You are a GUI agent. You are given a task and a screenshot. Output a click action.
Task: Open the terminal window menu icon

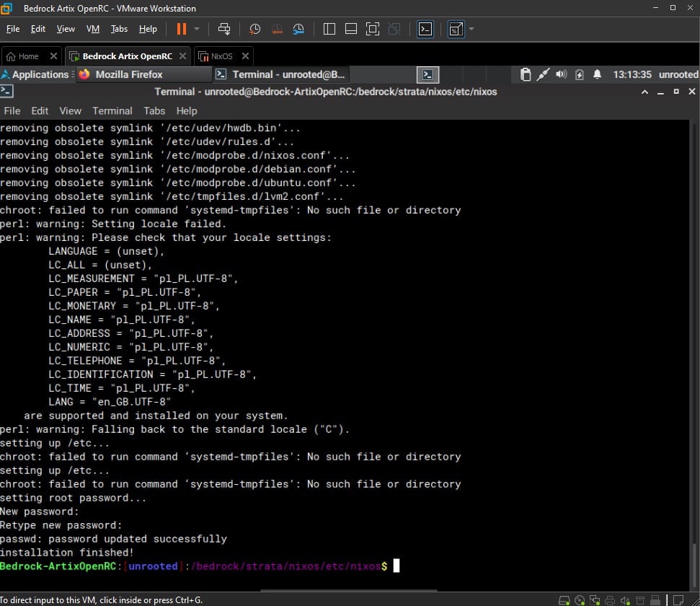(6, 91)
